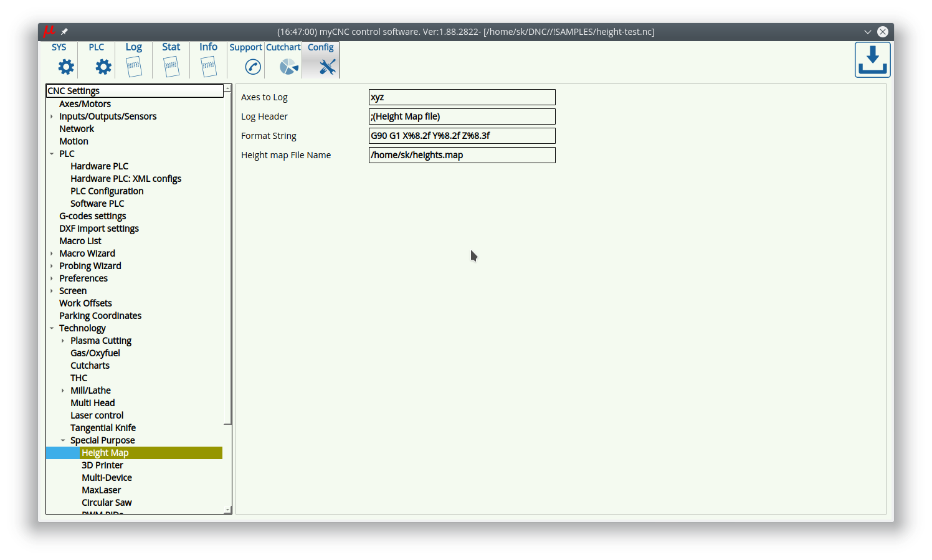The width and height of the screenshot is (932, 560).
Task: Expand the Inputs/Outputs/Sensors node
Action: [52, 116]
